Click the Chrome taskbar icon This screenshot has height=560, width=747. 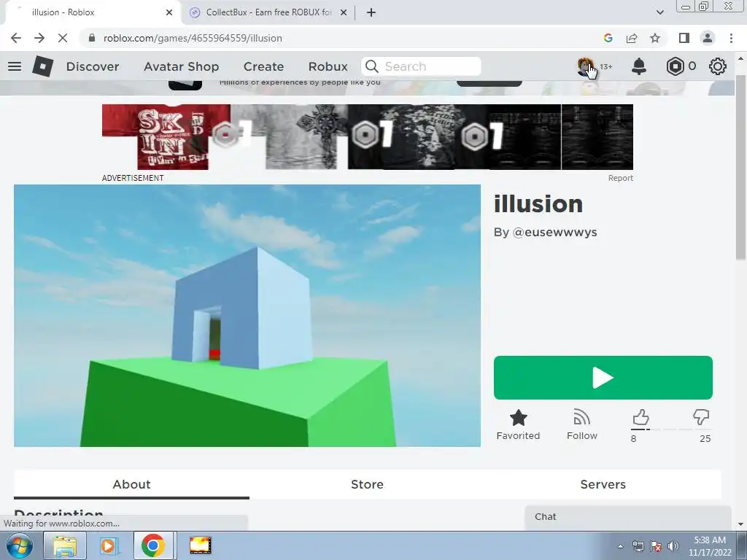pyautogui.click(x=153, y=545)
